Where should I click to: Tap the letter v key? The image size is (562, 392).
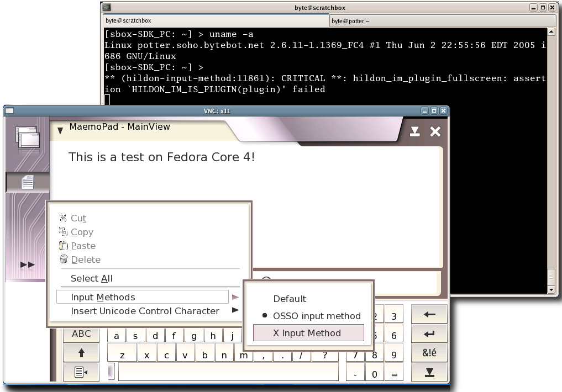point(185,354)
